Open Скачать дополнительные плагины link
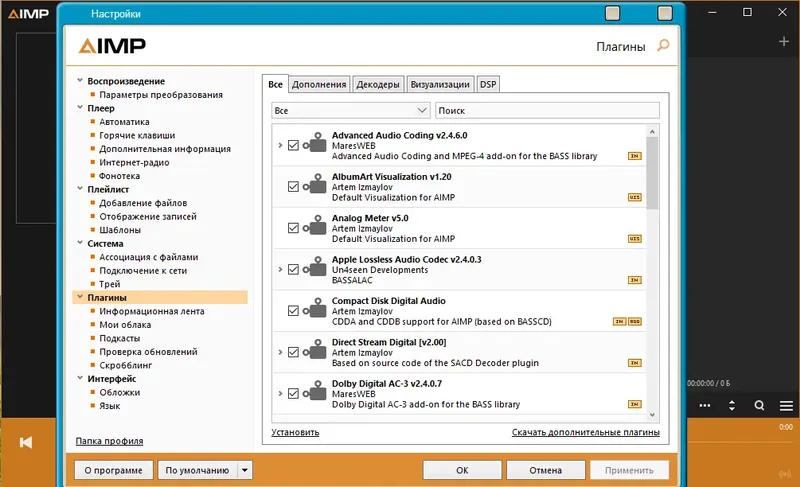 pyautogui.click(x=586, y=432)
